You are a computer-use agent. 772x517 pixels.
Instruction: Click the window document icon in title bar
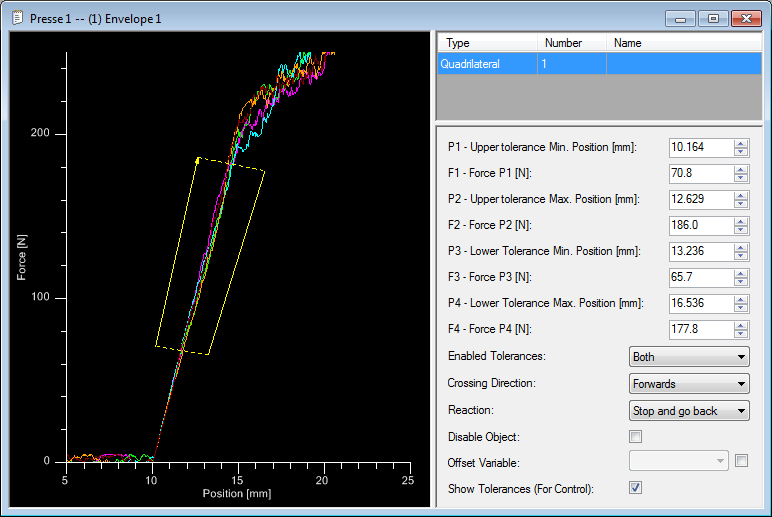click(x=18, y=18)
